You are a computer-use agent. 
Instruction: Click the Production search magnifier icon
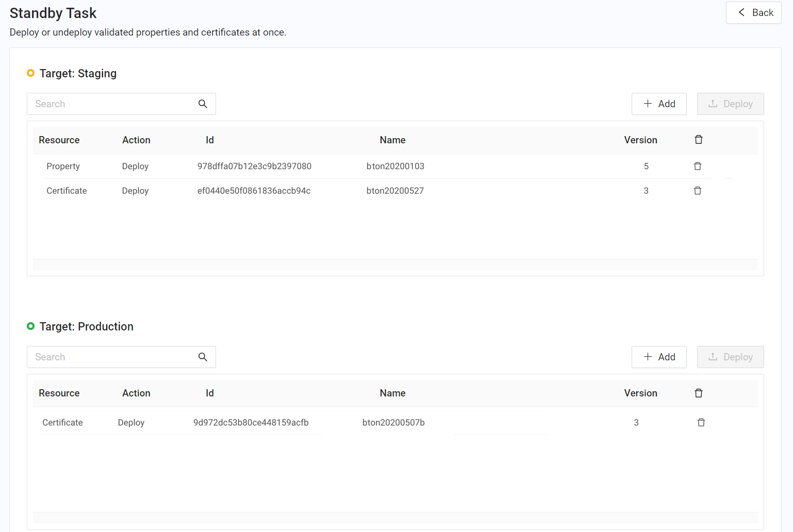tap(203, 357)
